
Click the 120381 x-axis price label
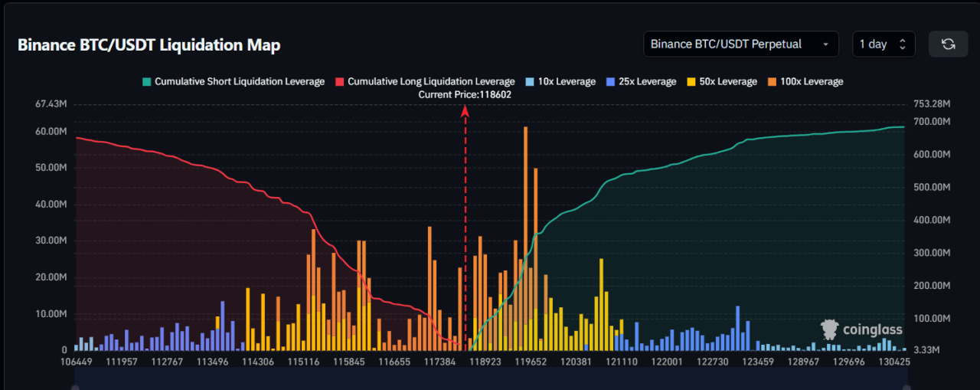point(577,361)
